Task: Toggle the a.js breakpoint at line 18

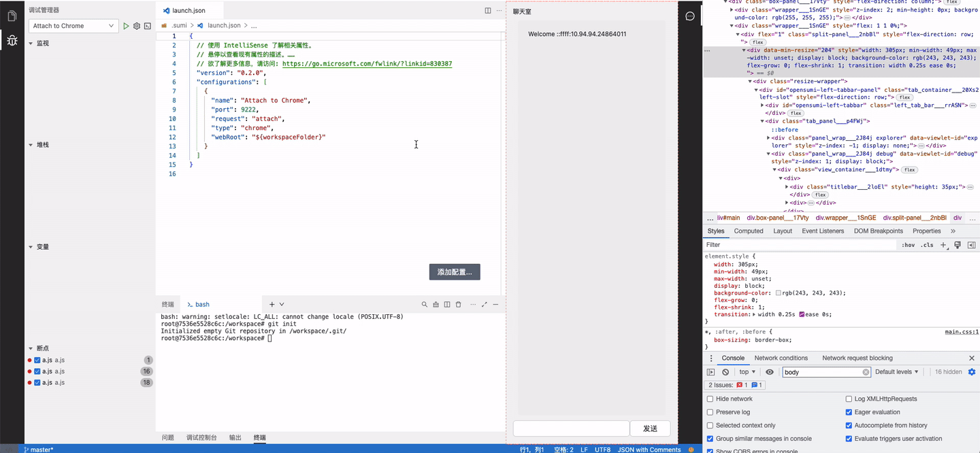Action: pyautogui.click(x=37, y=382)
